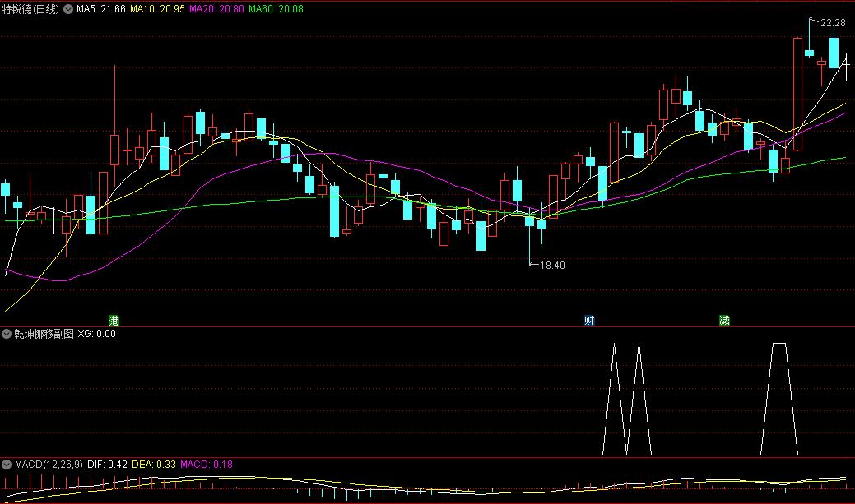Click the MA5: 21.66 label
Viewport: 855px width, 504px height.
click(x=101, y=9)
